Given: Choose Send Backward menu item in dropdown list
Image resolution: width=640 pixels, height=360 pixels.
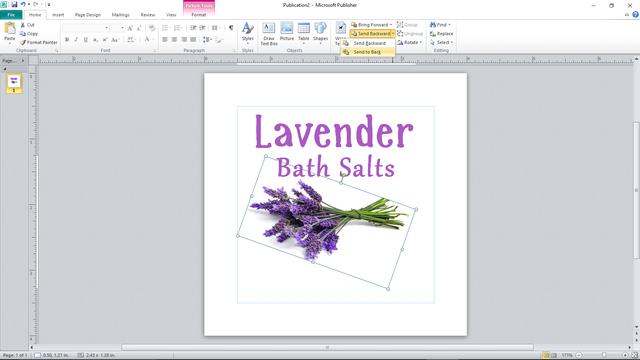Looking at the screenshot, I should tap(368, 43).
